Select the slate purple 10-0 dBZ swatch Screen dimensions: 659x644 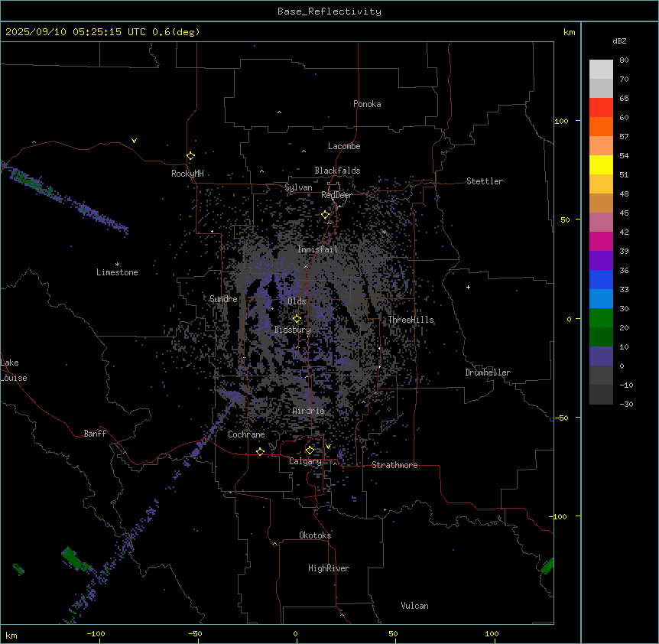601,356
